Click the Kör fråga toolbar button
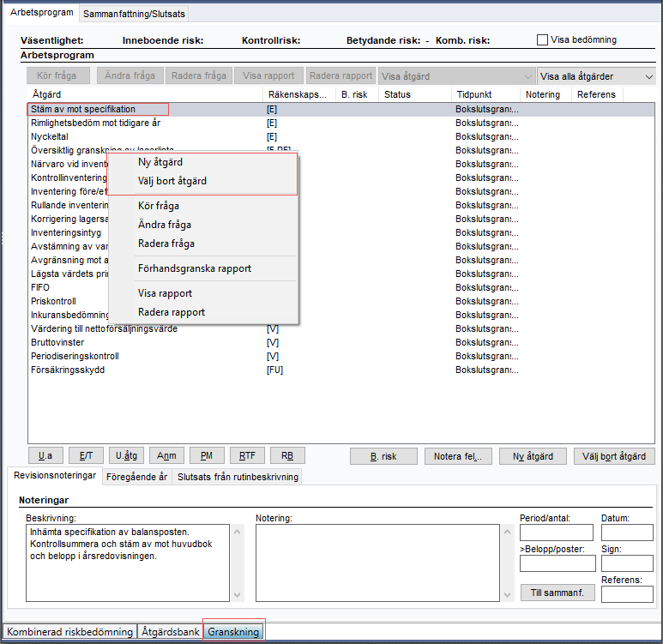This screenshot has width=663, height=644. (x=58, y=75)
